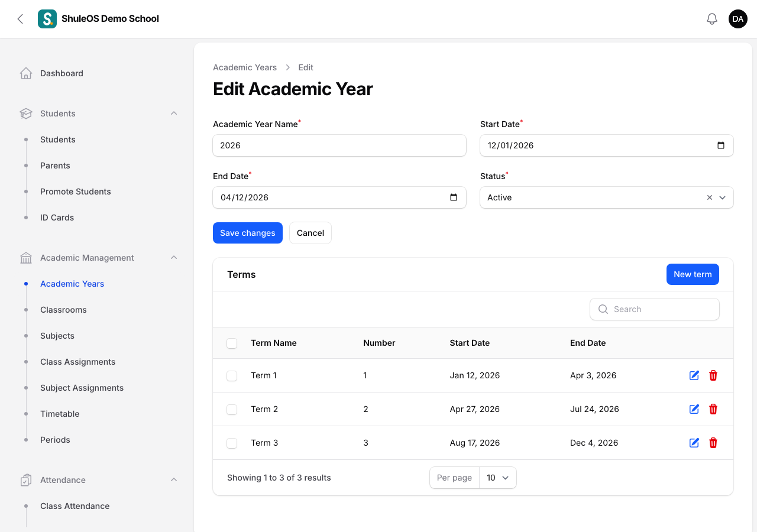Clear the Active status selection
This screenshot has height=532, width=757.
pos(710,197)
